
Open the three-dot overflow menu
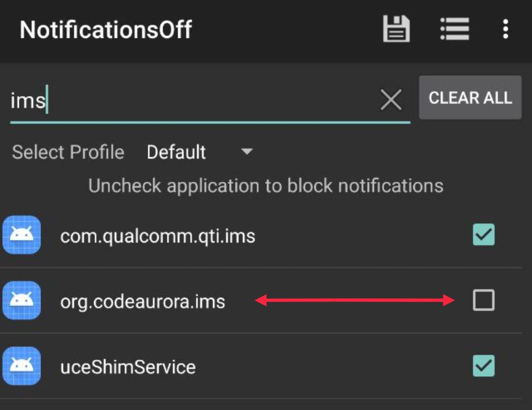click(x=505, y=30)
